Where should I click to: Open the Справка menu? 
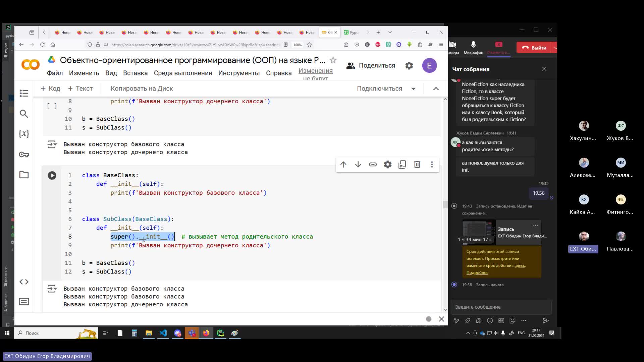[x=279, y=73]
